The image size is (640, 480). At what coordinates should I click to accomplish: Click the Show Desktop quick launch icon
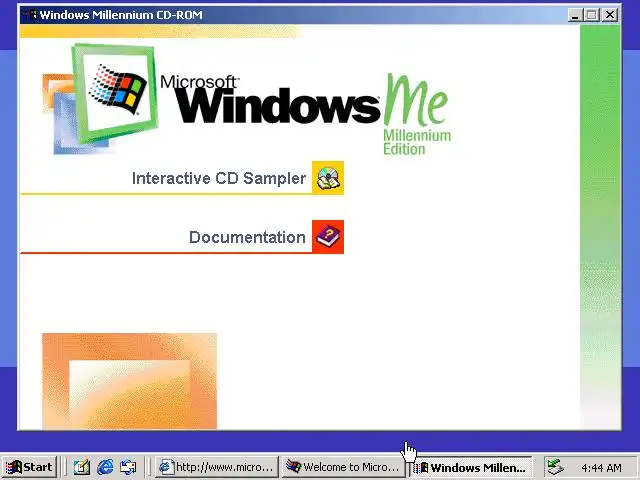[x=82, y=467]
